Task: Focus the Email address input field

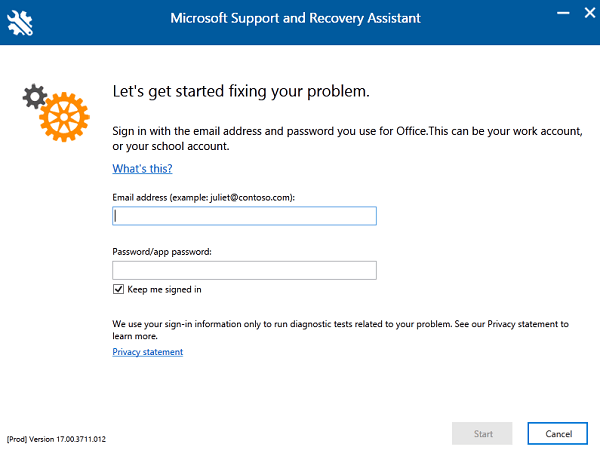Action: [x=245, y=216]
